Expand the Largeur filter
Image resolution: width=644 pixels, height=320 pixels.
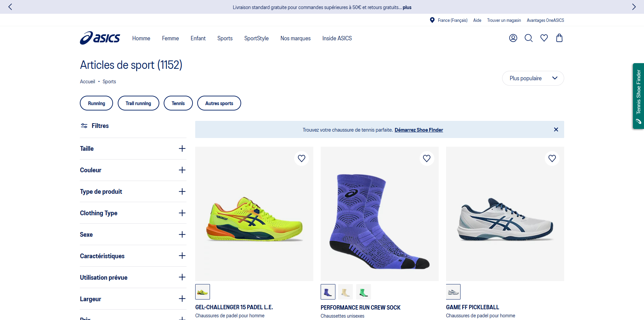pyautogui.click(x=133, y=299)
